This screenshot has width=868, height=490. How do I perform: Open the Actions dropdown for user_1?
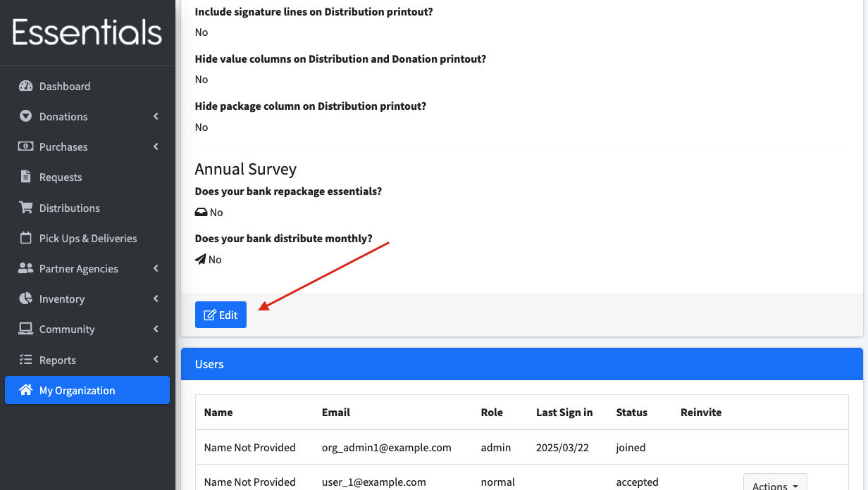click(x=775, y=482)
